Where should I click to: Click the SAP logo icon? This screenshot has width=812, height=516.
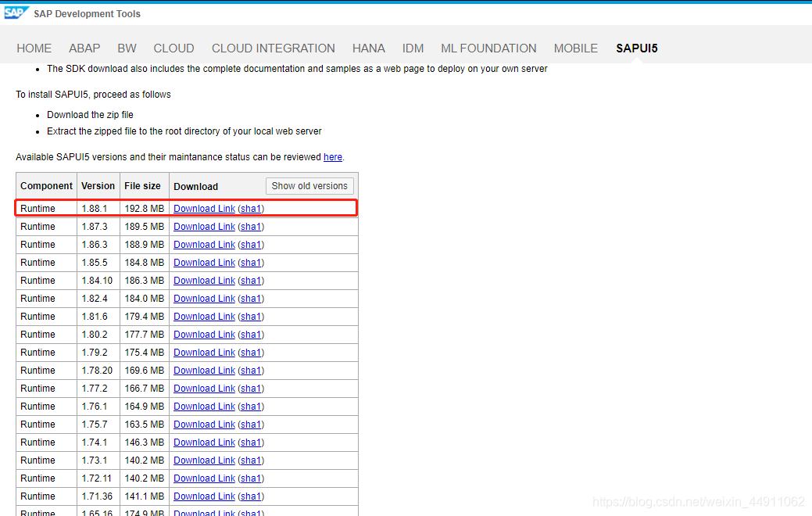click(16, 13)
